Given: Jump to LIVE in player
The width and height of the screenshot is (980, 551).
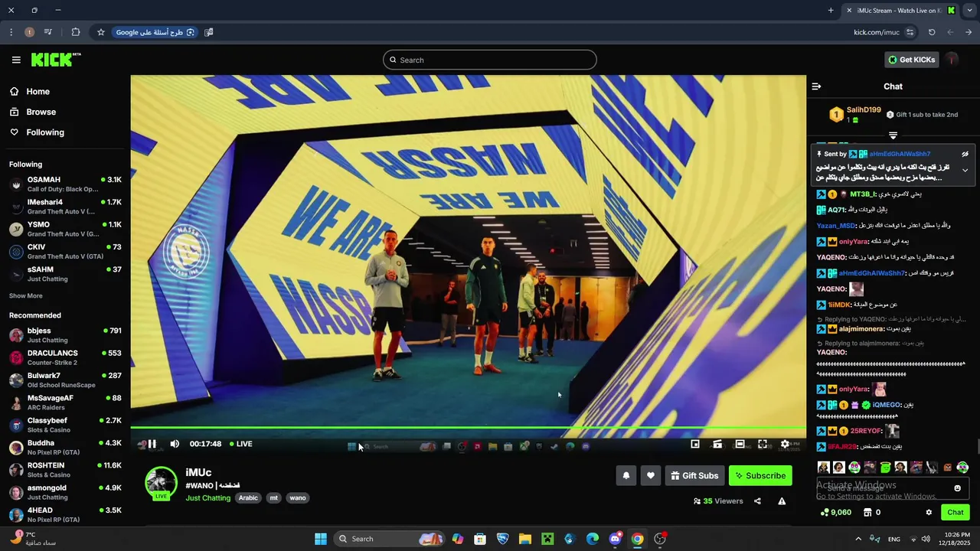Looking at the screenshot, I should [x=240, y=444].
